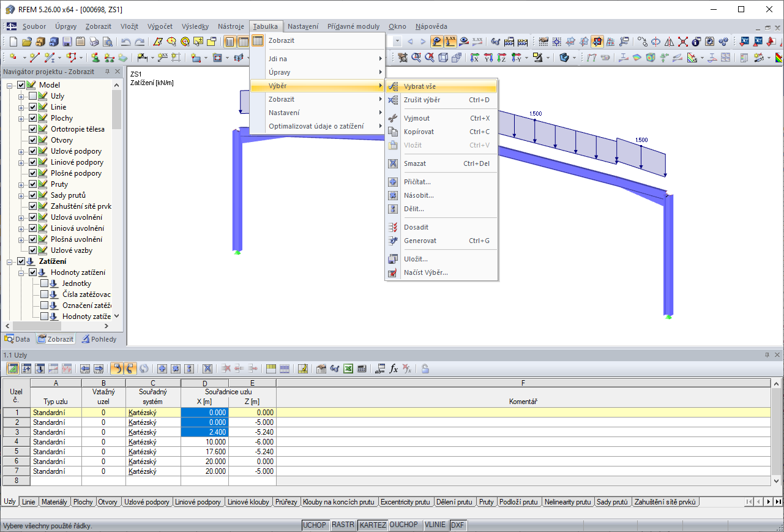Switch to the Pohledy navigator tab
The height and width of the screenshot is (532, 784).
[x=99, y=339]
